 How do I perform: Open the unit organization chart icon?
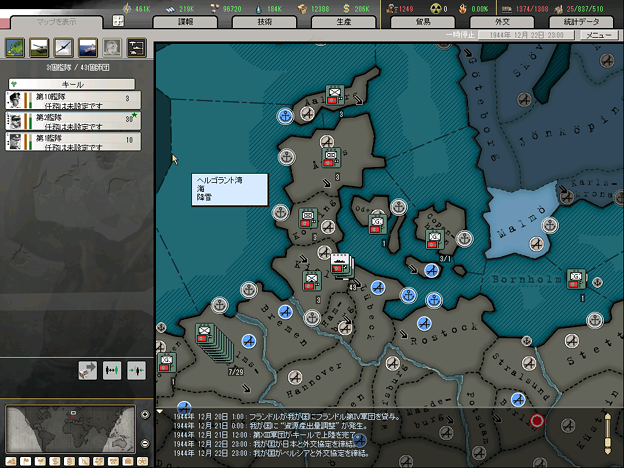136,48
